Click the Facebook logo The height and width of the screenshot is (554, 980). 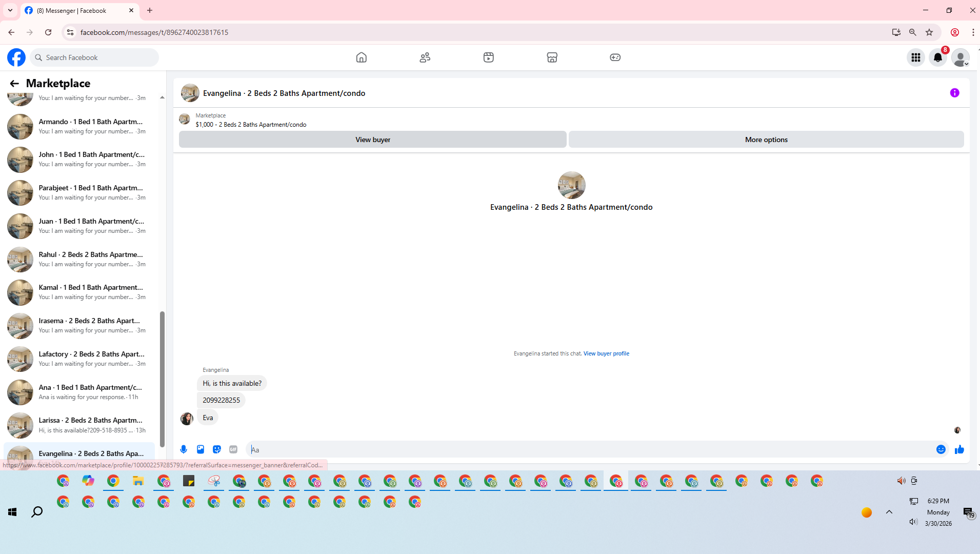point(16,57)
